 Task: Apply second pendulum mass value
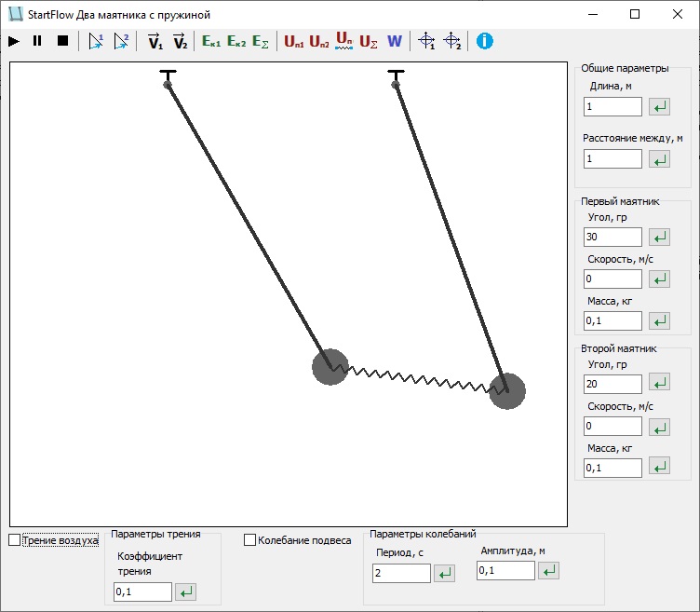click(659, 467)
